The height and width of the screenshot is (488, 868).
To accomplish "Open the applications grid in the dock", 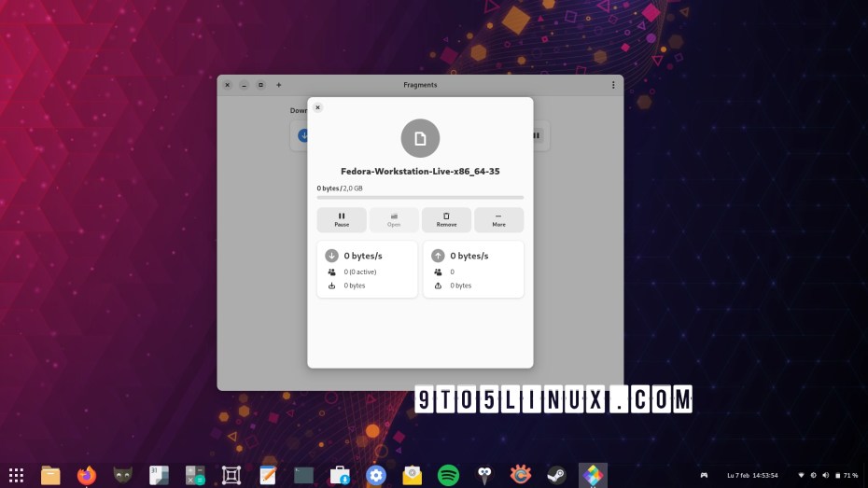I will 16,475.
